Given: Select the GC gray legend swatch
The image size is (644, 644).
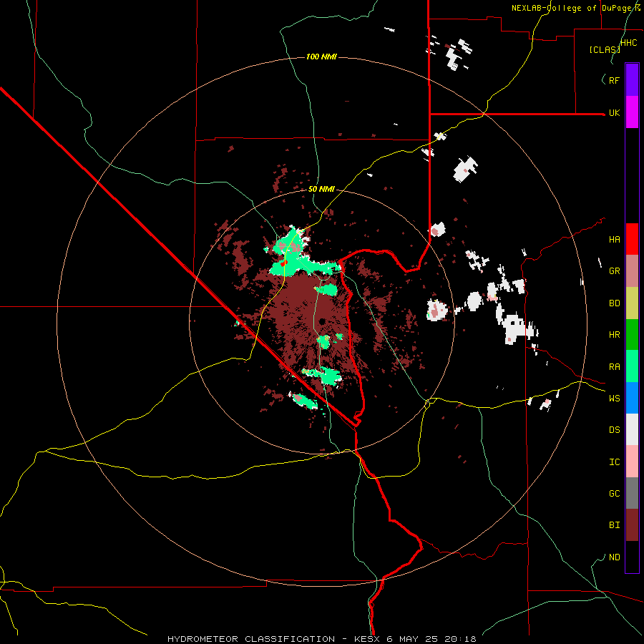Looking at the screenshot, I should [x=632, y=493].
